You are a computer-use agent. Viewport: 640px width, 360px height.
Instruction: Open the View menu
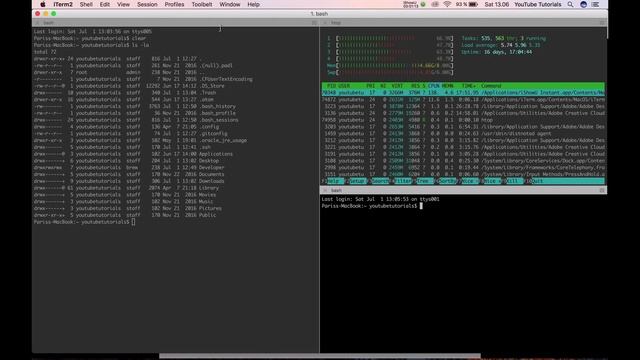(x=123, y=4)
